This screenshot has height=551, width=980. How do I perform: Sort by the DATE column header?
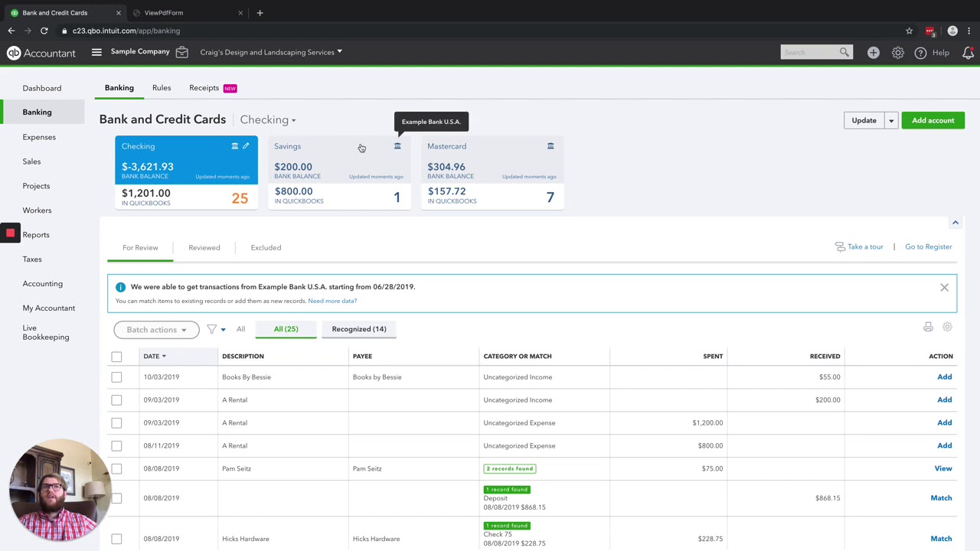[154, 356]
